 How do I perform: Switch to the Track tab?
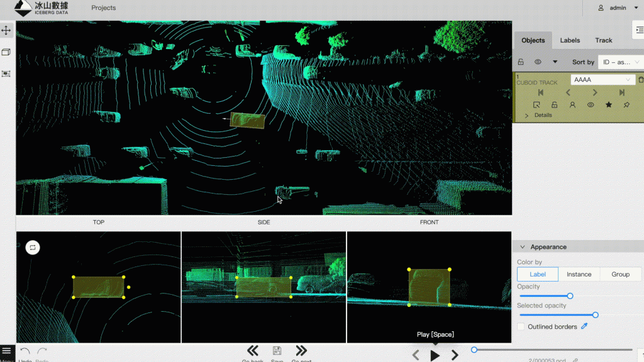point(603,40)
